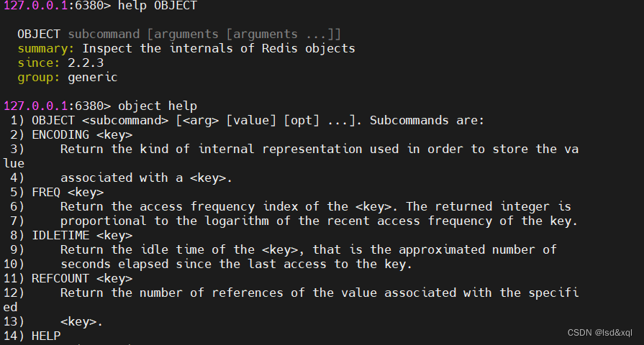Click the "proportional to the logarithm" line

319,221
